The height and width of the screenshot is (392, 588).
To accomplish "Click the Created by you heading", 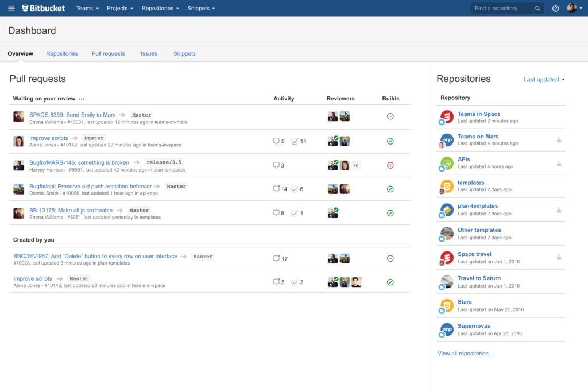I will tap(34, 240).
